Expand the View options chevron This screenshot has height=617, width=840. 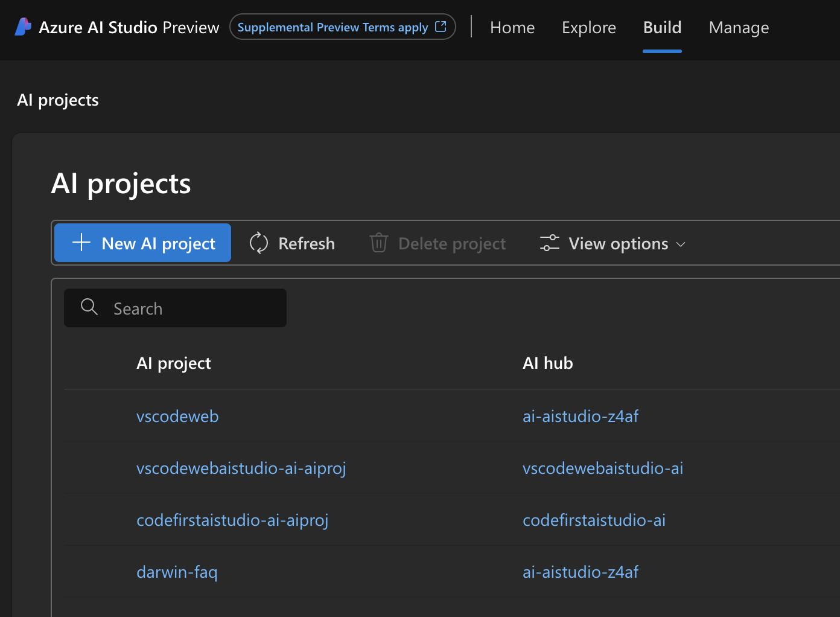tap(681, 245)
